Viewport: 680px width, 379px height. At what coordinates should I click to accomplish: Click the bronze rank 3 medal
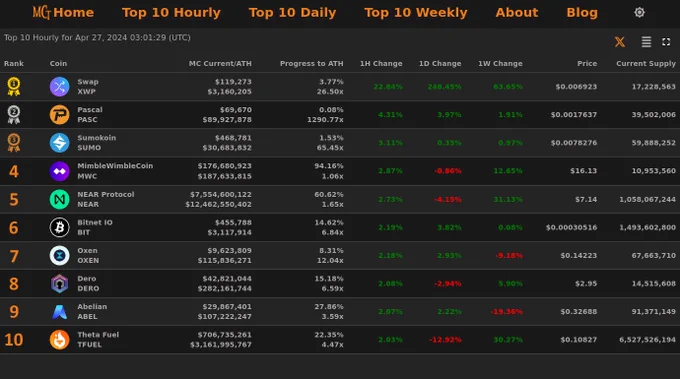click(14, 143)
